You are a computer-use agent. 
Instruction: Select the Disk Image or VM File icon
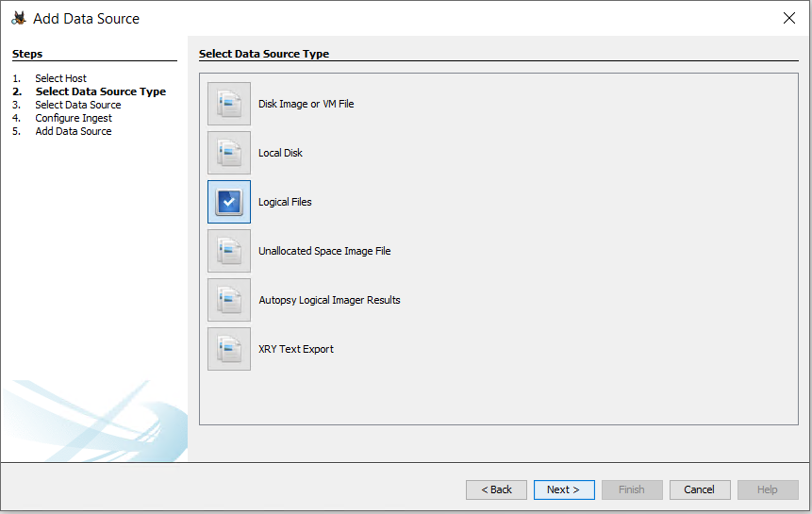click(229, 104)
